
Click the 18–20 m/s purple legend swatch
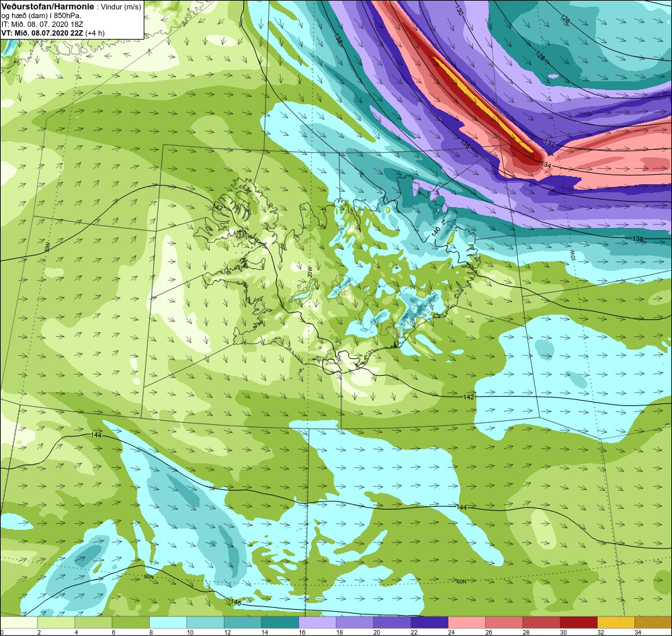tap(354, 623)
